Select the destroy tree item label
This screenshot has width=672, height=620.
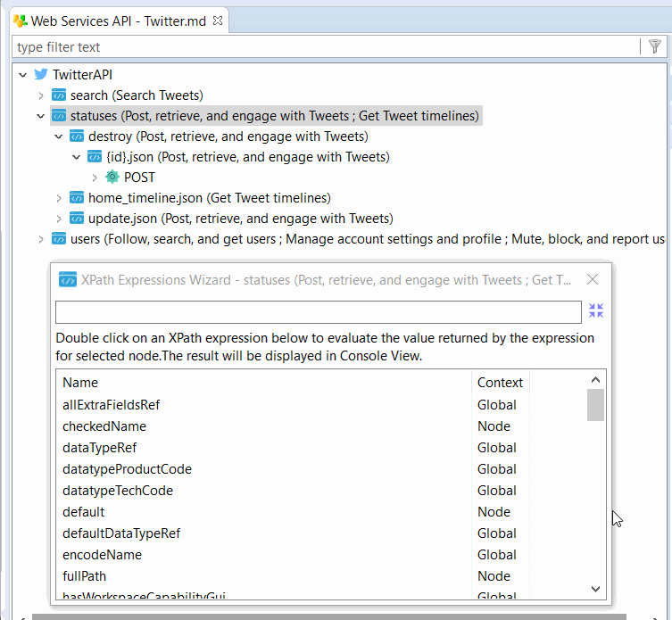tap(228, 136)
